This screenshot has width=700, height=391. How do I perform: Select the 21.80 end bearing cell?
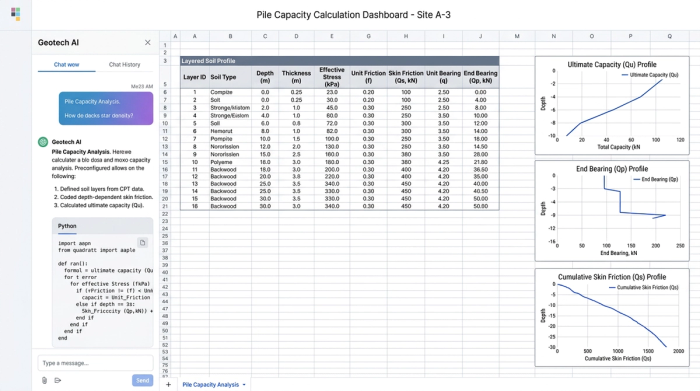[x=480, y=162]
